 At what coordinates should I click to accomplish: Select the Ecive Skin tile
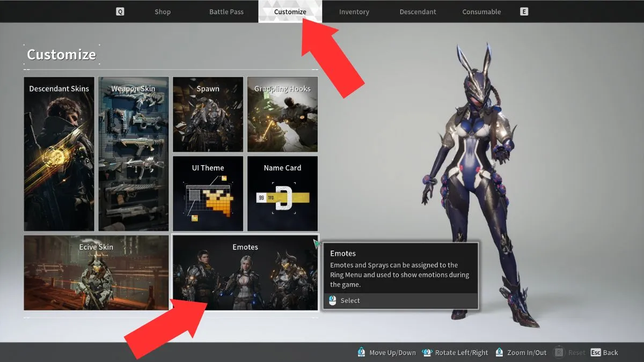click(x=97, y=272)
